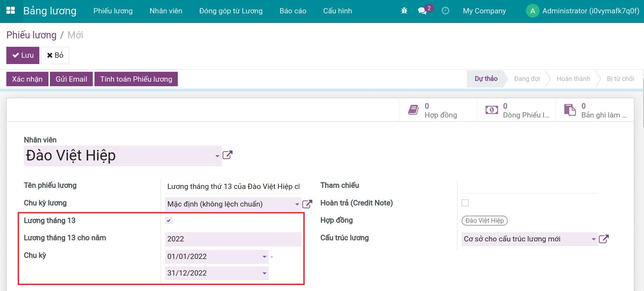
Task: Open employee record external link icon
Action: pos(228,155)
